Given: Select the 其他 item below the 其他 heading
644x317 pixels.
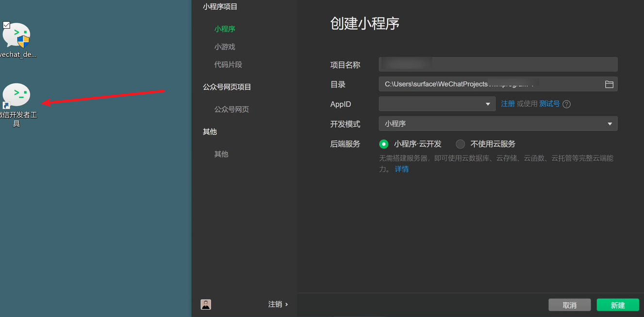Looking at the screenshot, I should [x=221, y=154].
